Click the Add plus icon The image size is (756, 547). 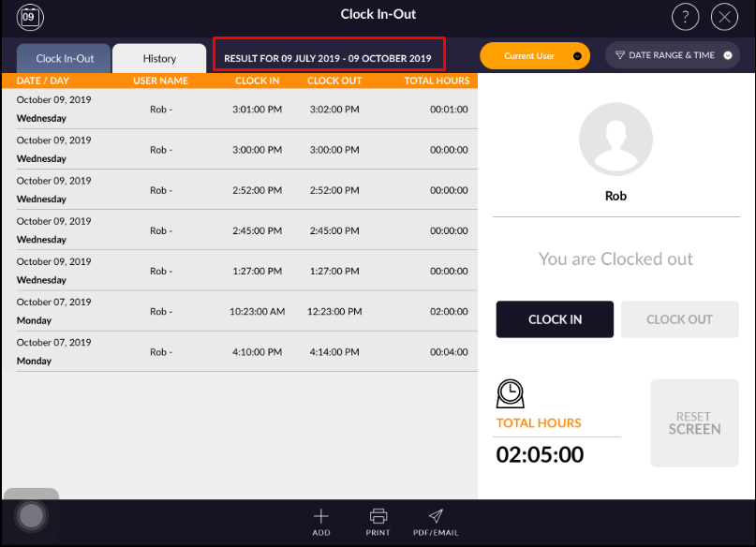[x=321, y=516]
